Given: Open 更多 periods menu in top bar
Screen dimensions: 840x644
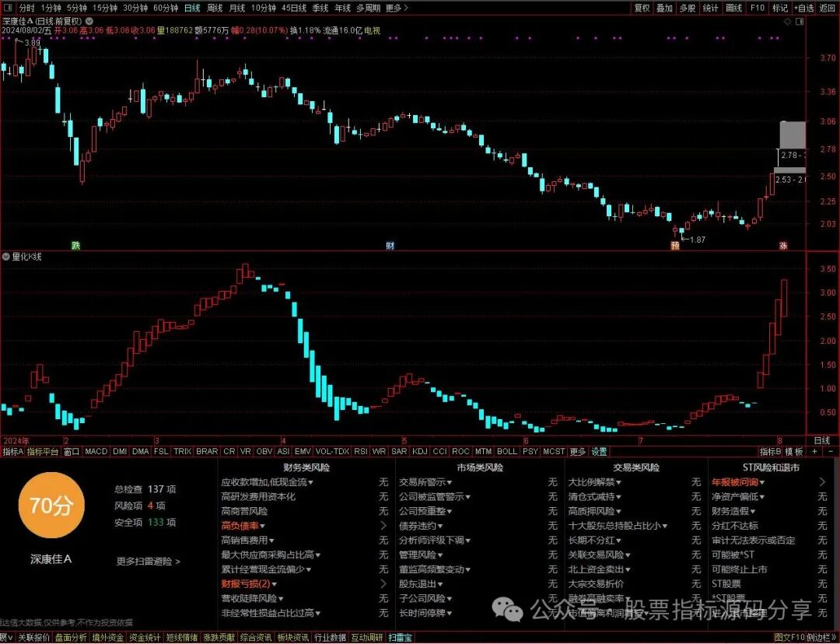Looking at the screenshot, I should (x=397, y=8).
